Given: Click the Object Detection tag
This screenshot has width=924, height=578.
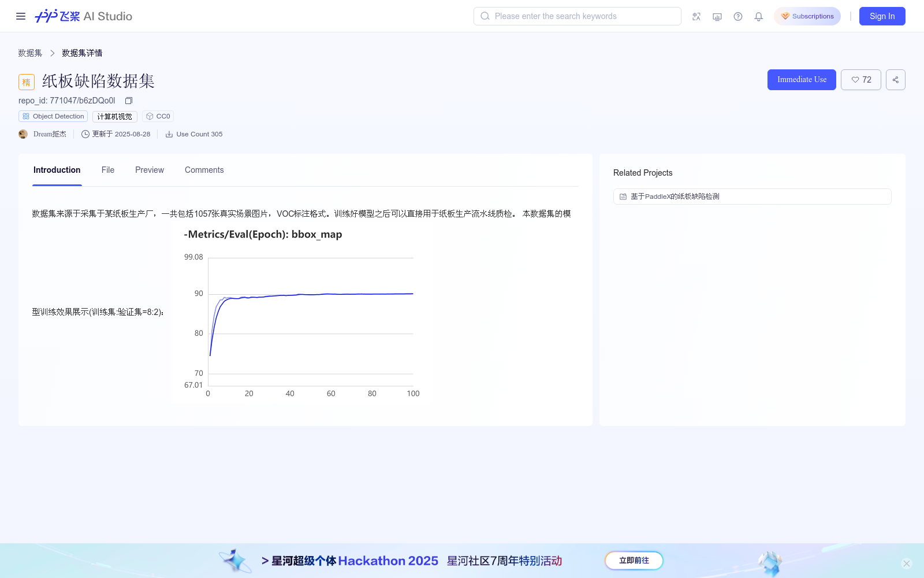Looking at the screenshot, I should click(x=53, y=116).
